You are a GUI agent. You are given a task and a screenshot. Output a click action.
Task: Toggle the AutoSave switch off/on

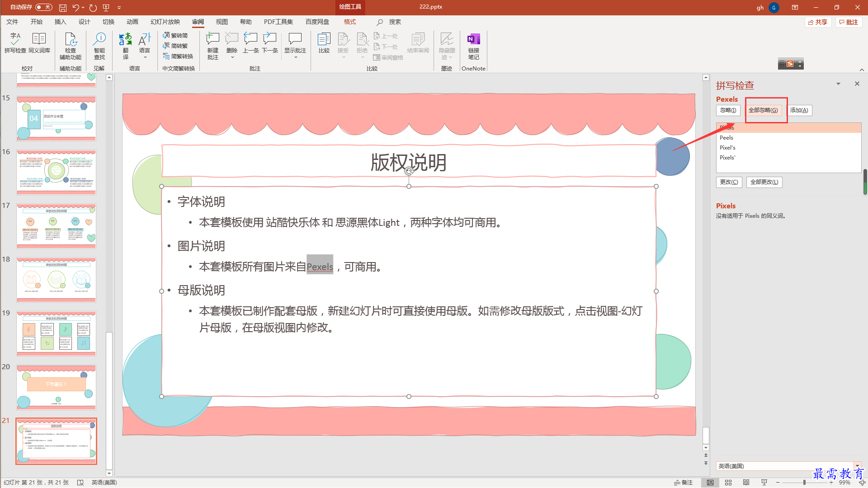coord(44,7)
